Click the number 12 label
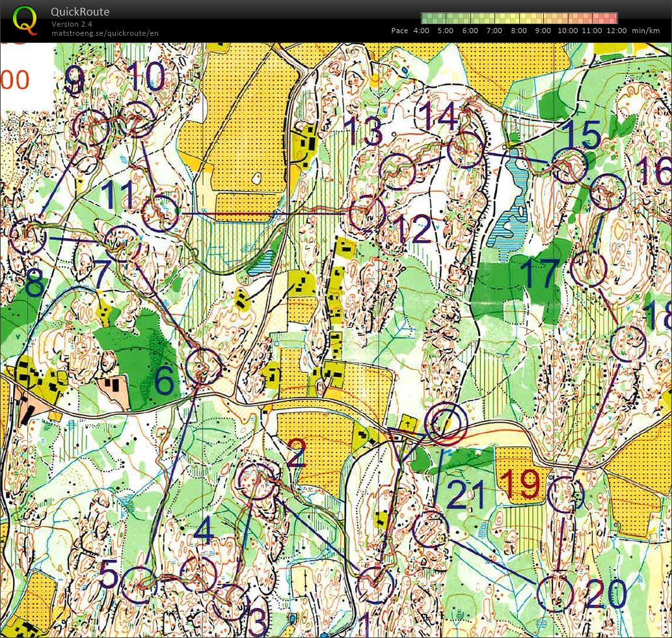The image size is (672, 638). coord(413,230)
